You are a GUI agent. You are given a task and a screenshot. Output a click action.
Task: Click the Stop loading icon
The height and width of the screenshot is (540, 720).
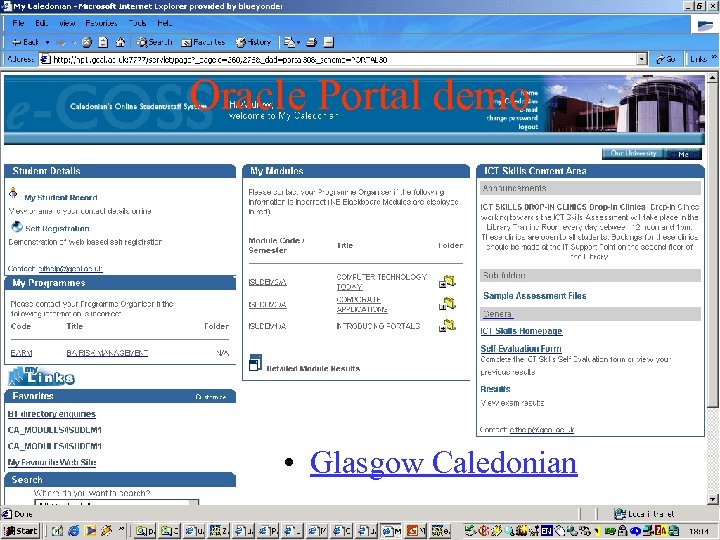click(86, 42)
